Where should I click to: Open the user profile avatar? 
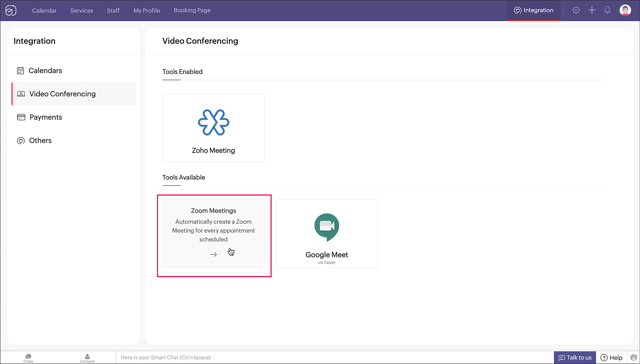click(x=625, y=10)
